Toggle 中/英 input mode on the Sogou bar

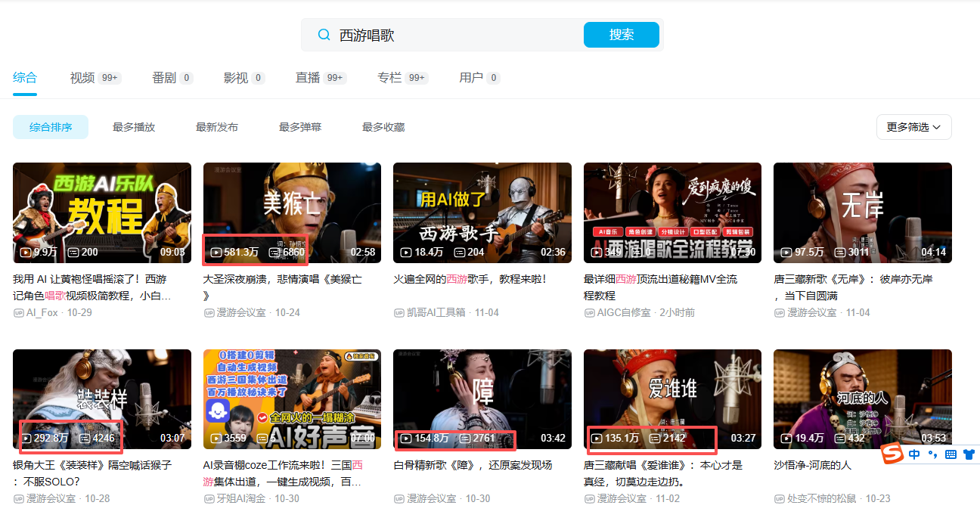pos(913,454)
